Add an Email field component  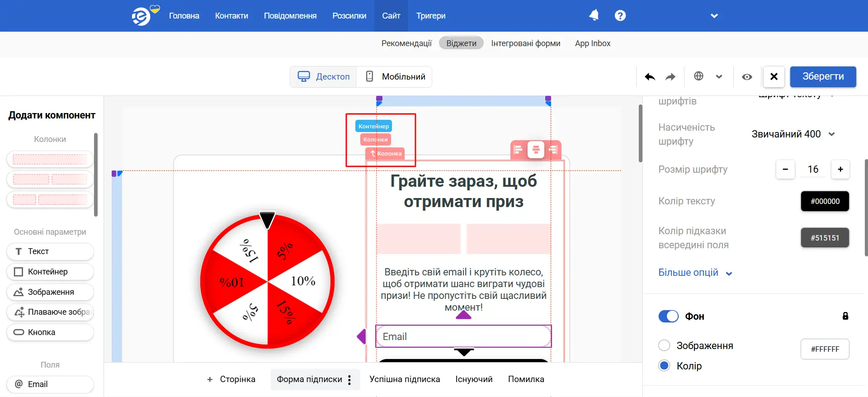click(50, 384)
